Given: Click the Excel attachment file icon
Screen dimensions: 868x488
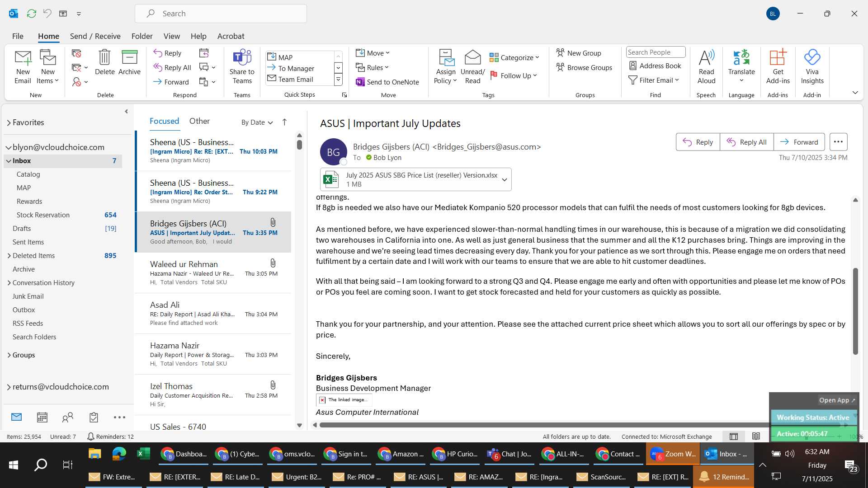Looking at the screenshot, I should tap(331, 179).
